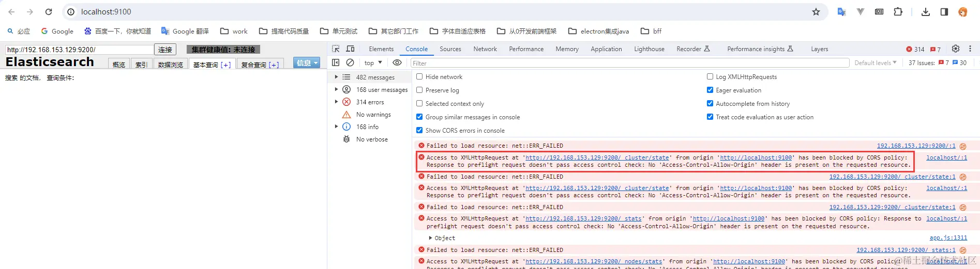
Task: Click the console Filter field
Action: pos(630,63)
